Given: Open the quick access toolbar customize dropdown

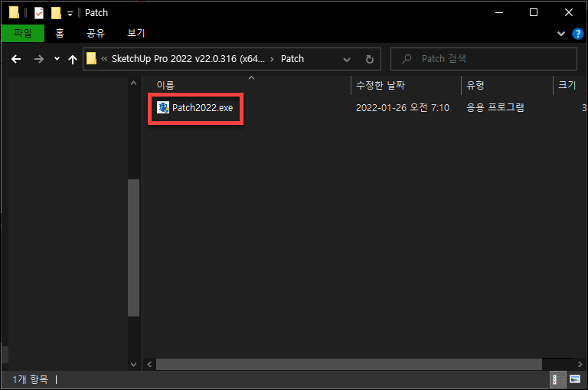Looking at the screenshot, I should pos(70,14).
